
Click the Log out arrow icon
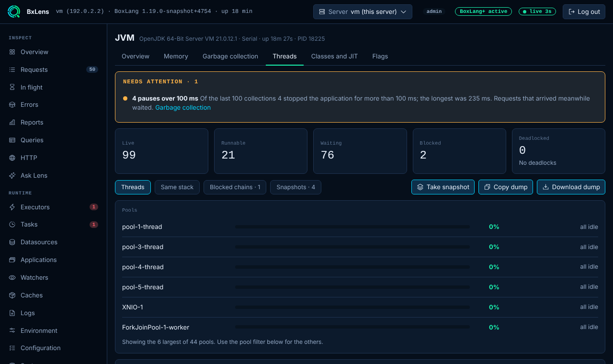click(x=571, y=11)
